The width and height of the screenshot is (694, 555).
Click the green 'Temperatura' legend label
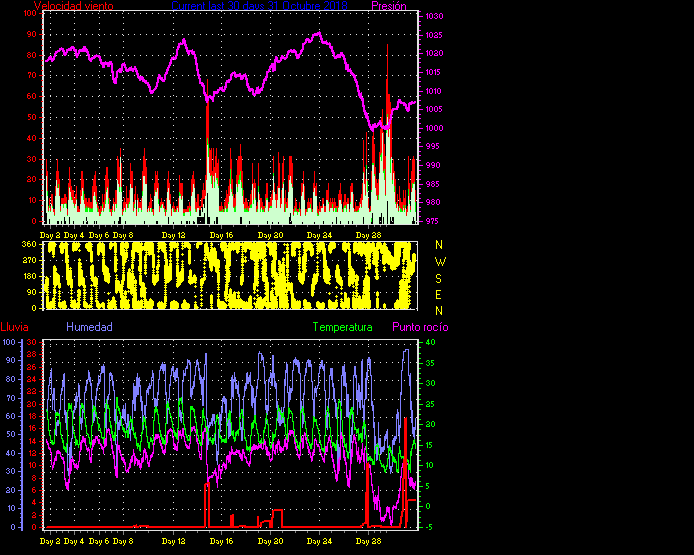(x=343, y=327)
